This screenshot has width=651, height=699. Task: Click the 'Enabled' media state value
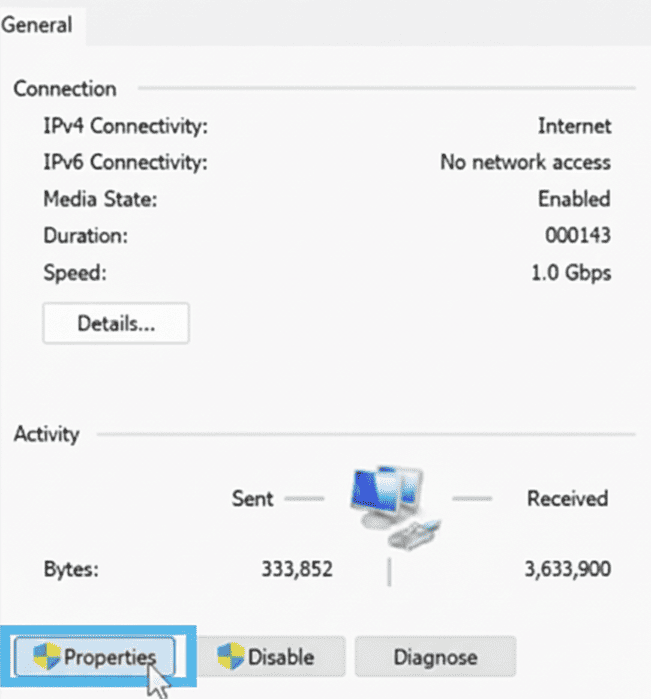574,199
